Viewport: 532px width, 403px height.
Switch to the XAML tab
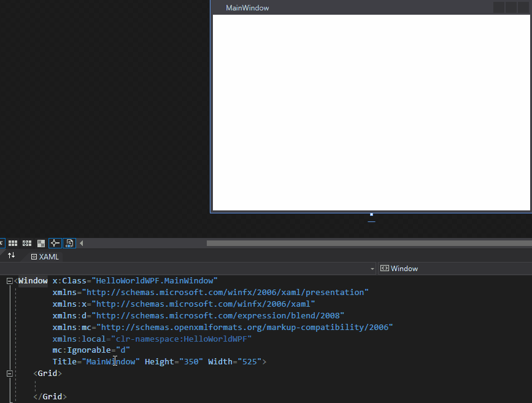coord(45,257)
